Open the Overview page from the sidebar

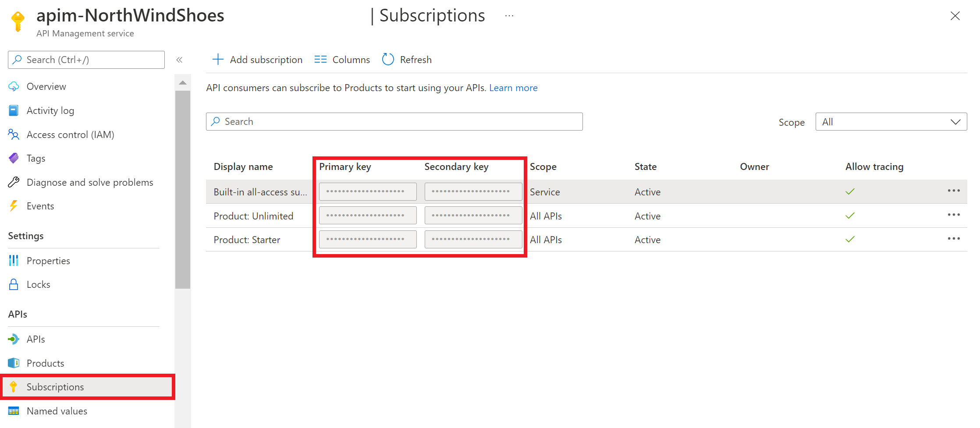(x=46, y=86)
